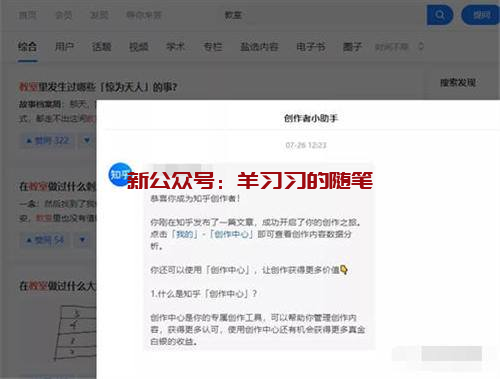Click the 搜索发现 sidebar heading
This screenshot has height=379, width=500.
[458, 83]
